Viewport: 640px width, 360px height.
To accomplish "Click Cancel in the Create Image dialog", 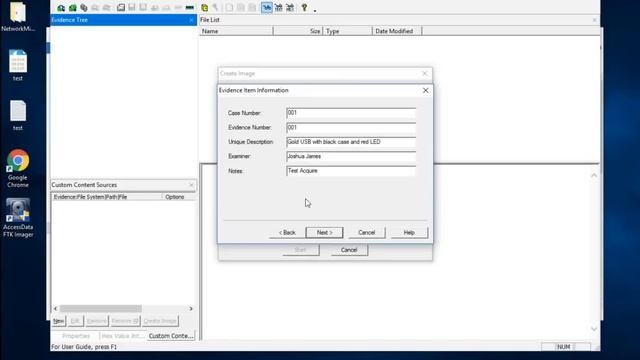I will click(x=349, y=250).
